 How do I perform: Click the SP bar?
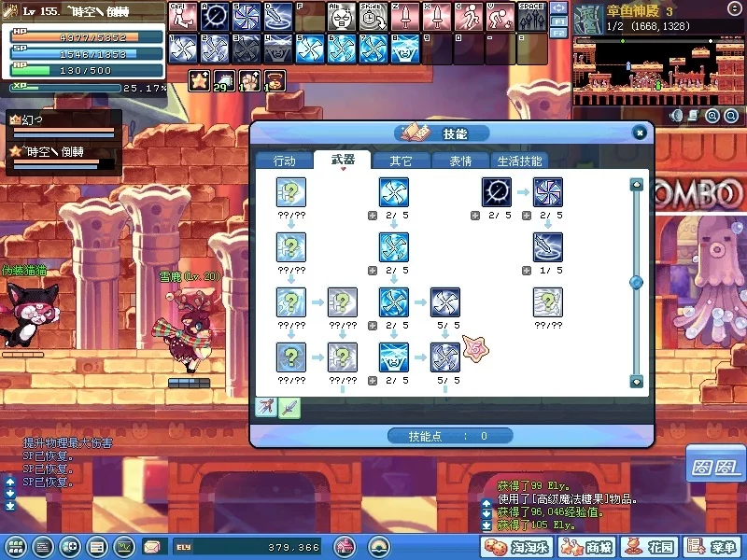tap(87, 54)
